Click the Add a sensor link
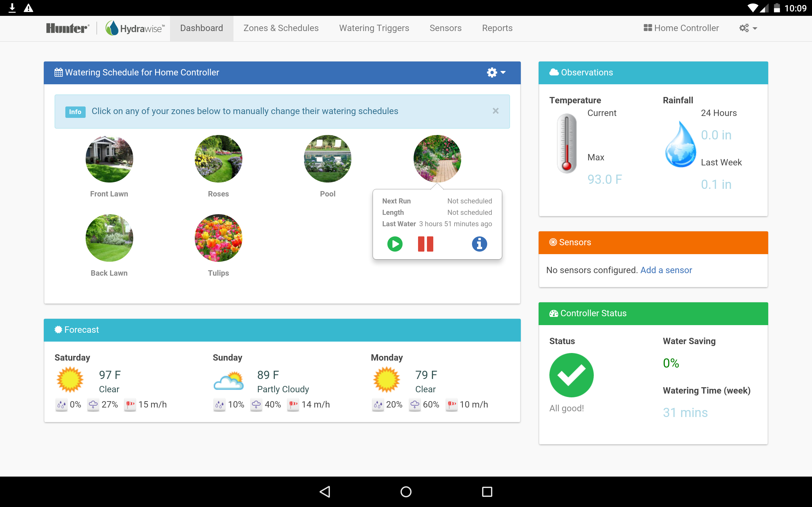 [x=666, y=270]
